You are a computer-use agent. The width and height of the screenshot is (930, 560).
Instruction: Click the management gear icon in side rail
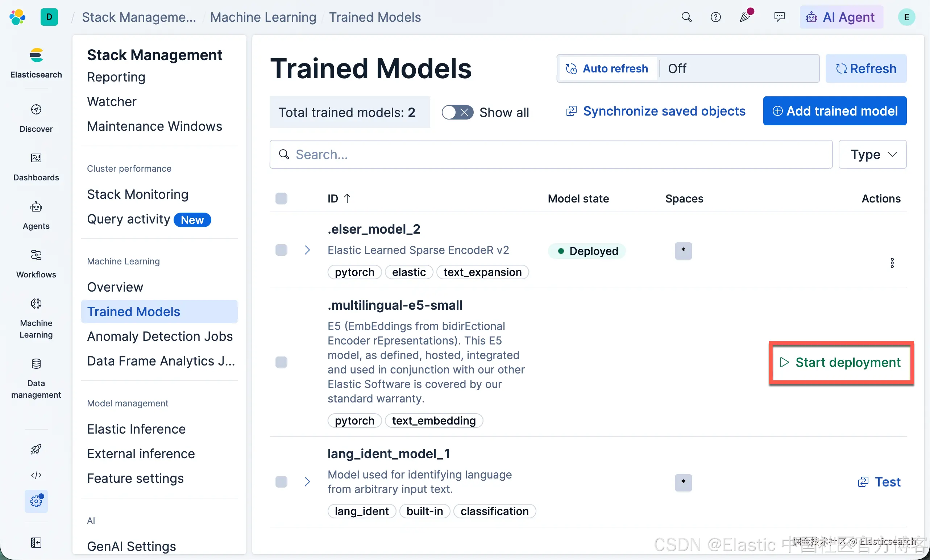(x=36, y=501)
